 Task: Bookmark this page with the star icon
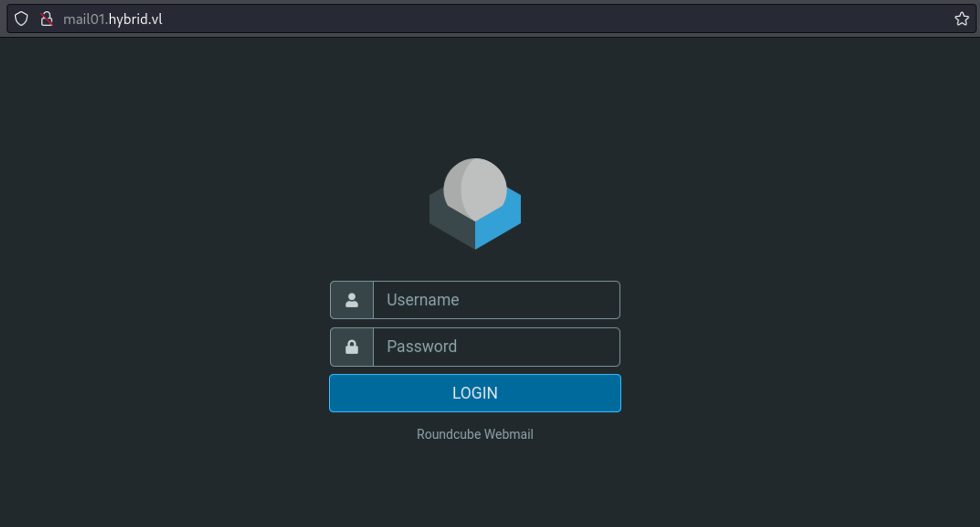click(961, 19)
